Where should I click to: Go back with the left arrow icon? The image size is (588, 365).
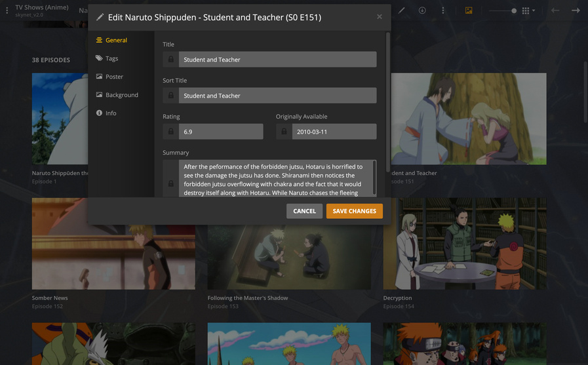point(555,10)
